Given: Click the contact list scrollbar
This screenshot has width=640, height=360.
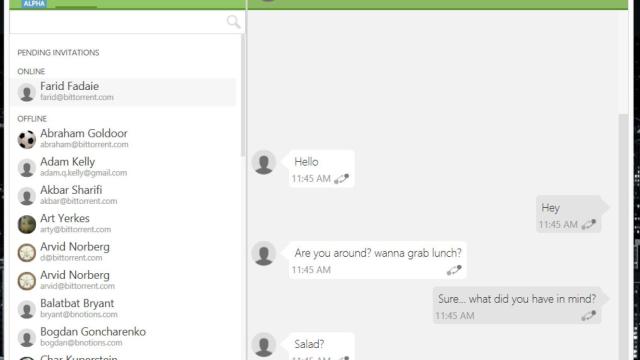Looking at the screenshot, I should [x=243, y=95].
